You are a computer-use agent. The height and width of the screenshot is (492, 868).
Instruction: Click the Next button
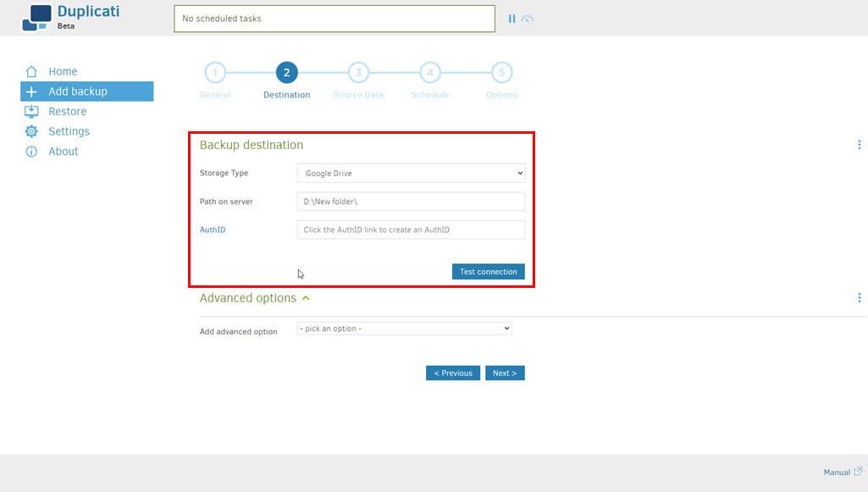tap(505, 373)
